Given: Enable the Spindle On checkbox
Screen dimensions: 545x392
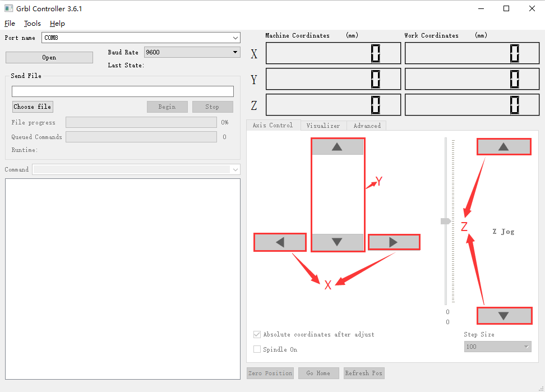Looking at the screenshot, I should click(x=257, y=349).
